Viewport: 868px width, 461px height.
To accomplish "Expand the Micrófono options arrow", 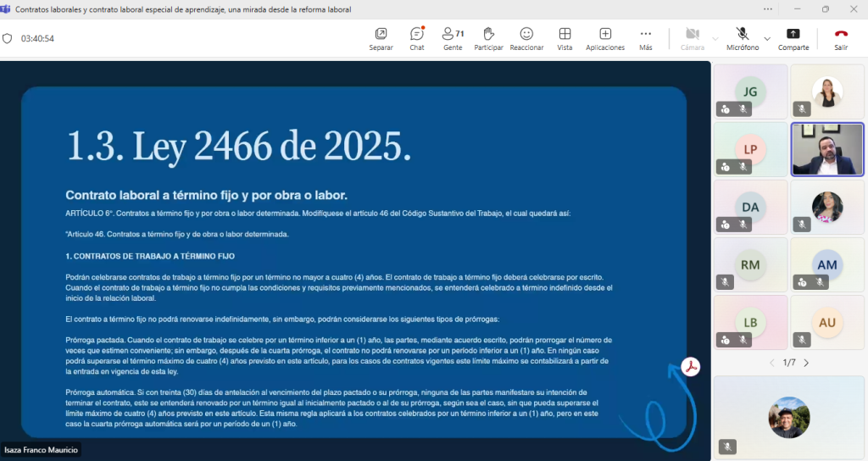I will (767, 38).
